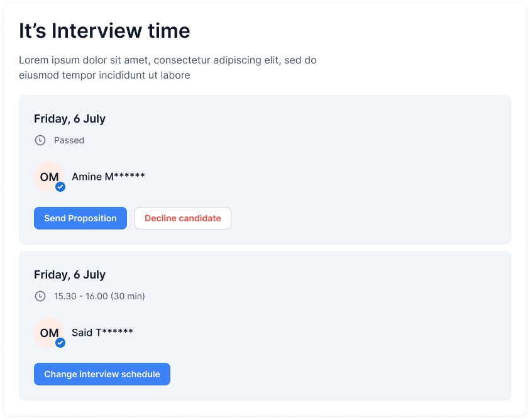Viewport: 530px width, 420px height.
Task: Click the Decline candidate button
Action: point(183,218)
